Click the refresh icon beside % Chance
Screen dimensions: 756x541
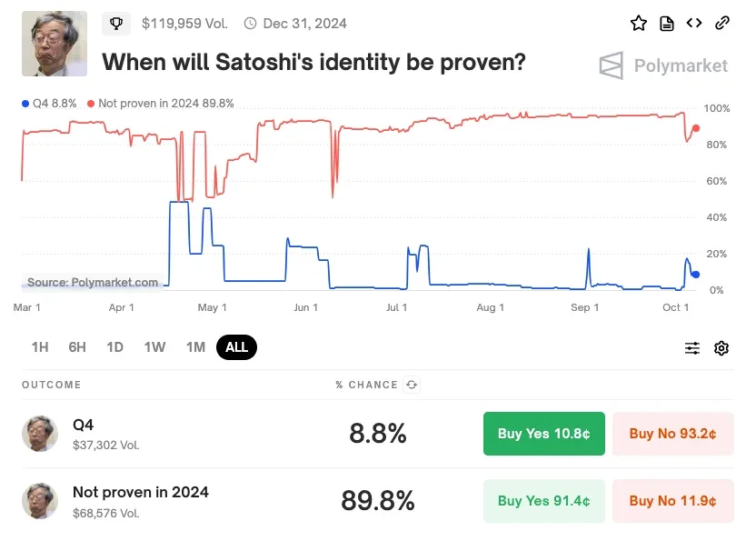[412, 385]
